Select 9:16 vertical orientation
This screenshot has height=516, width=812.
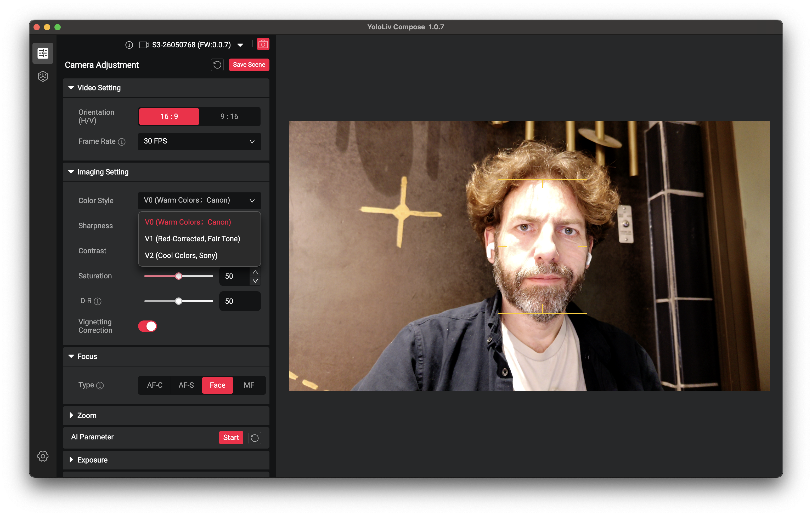pyautogui.click(x=229, y=116)
